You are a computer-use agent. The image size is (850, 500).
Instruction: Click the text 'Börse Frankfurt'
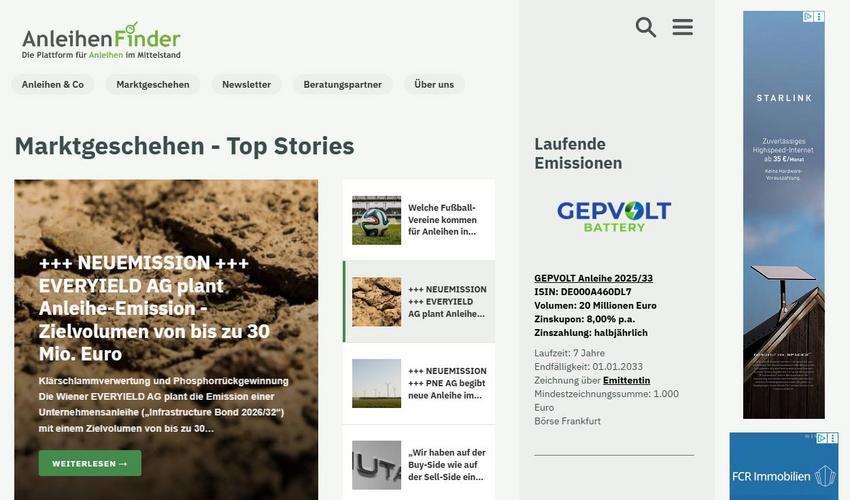[567, 421]
